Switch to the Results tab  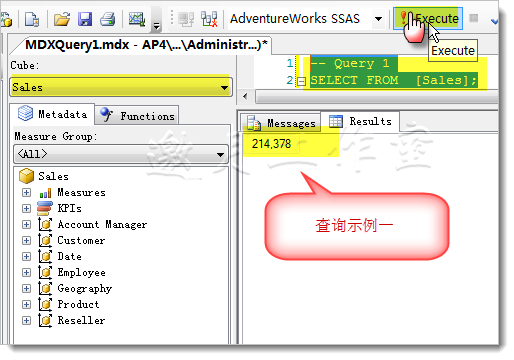pyautogui.click(x=361, y=121)
